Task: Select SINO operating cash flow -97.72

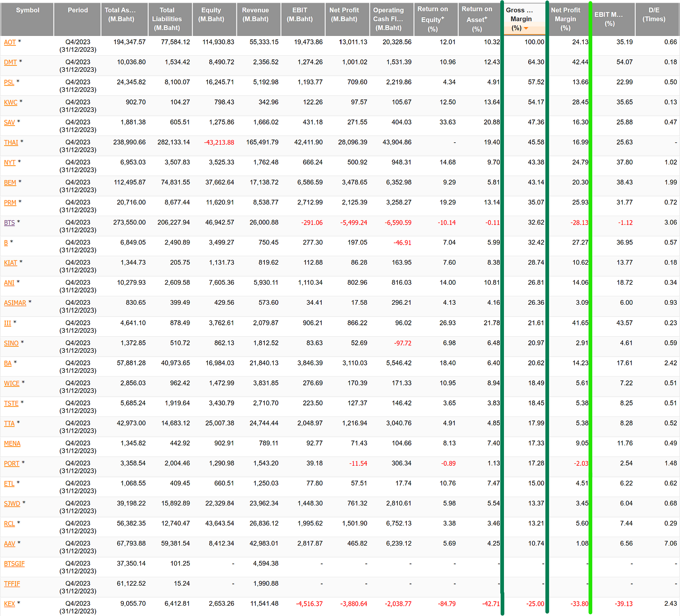Action: click(403, 343)
